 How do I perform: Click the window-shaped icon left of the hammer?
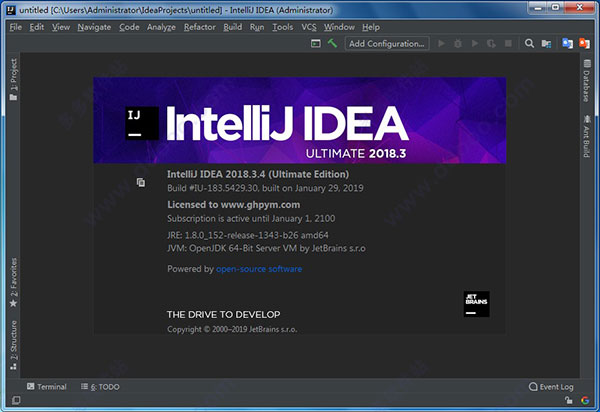[316, 44]
